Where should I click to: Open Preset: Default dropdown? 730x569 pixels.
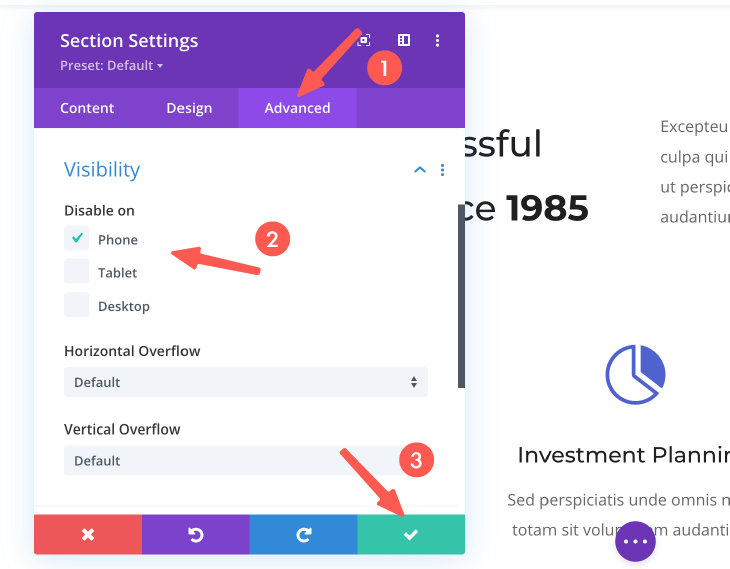(x=111, y=66)
